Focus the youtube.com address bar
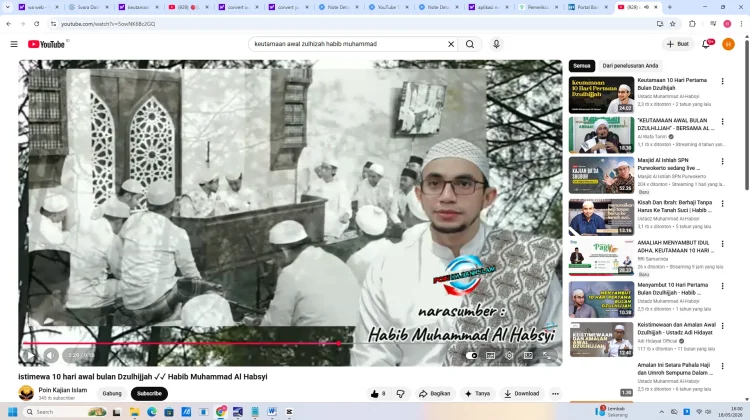The height and width of the screenshot is (420, 750). pos(352,23)
